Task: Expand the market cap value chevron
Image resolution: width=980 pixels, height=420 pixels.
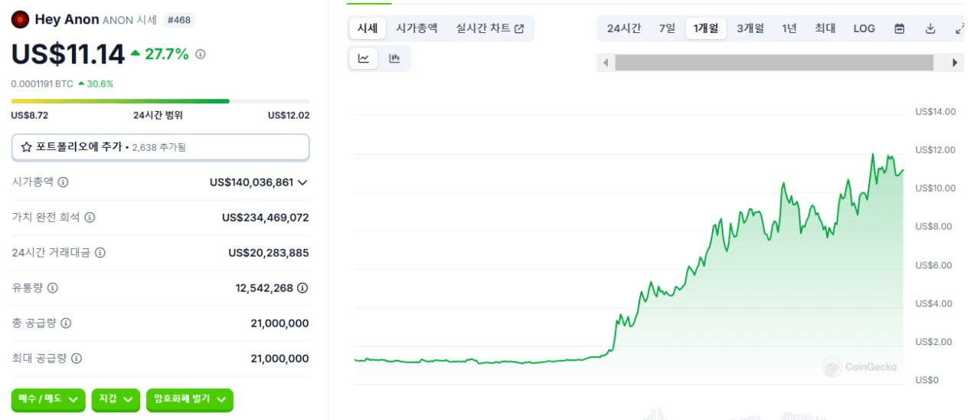Action: (x=302, y=182)
